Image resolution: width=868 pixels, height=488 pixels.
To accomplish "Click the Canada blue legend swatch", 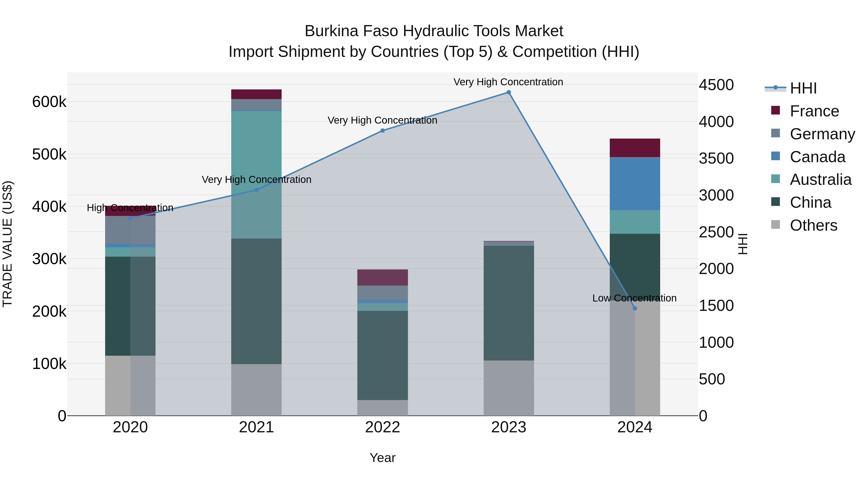I will [x=775, y=156].
